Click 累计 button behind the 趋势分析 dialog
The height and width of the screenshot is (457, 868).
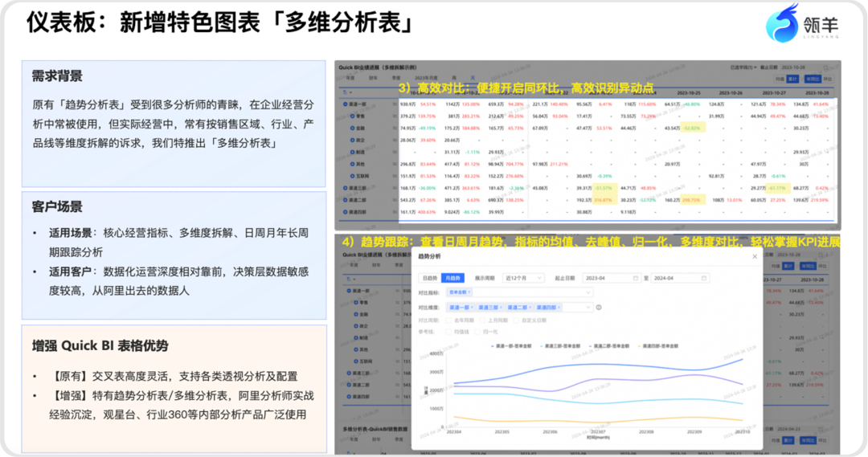[788, 266]
